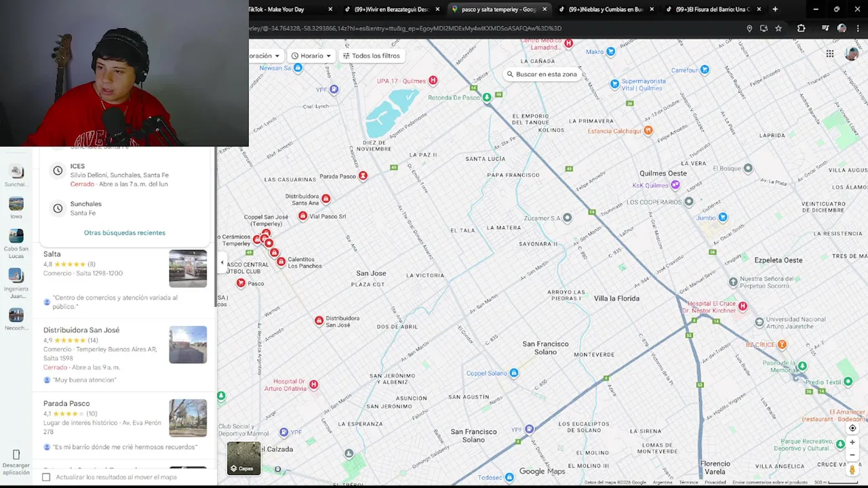Click the Parada Pasco map pin

363,176
